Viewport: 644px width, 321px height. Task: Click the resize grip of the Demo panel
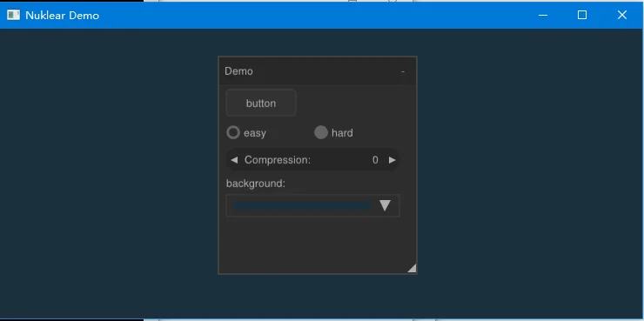click(x=412, y=268)
